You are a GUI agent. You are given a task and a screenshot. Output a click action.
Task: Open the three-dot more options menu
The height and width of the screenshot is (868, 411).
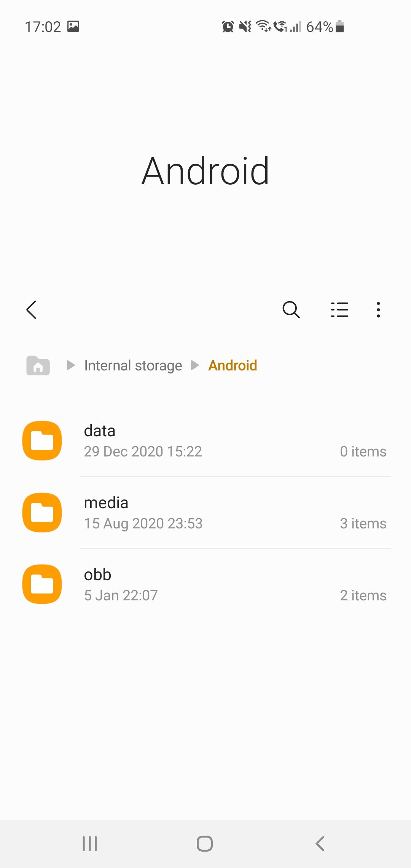pos(378,310)
